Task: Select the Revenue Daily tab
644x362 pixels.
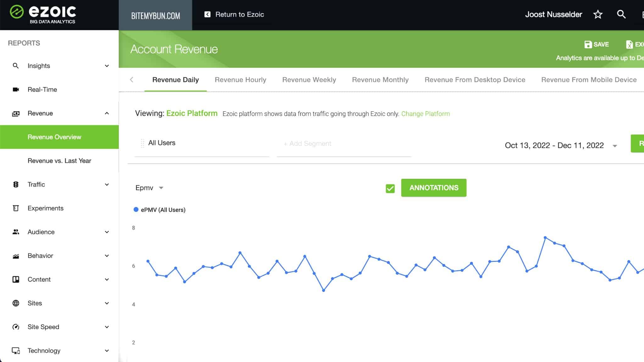Action: 175,80
